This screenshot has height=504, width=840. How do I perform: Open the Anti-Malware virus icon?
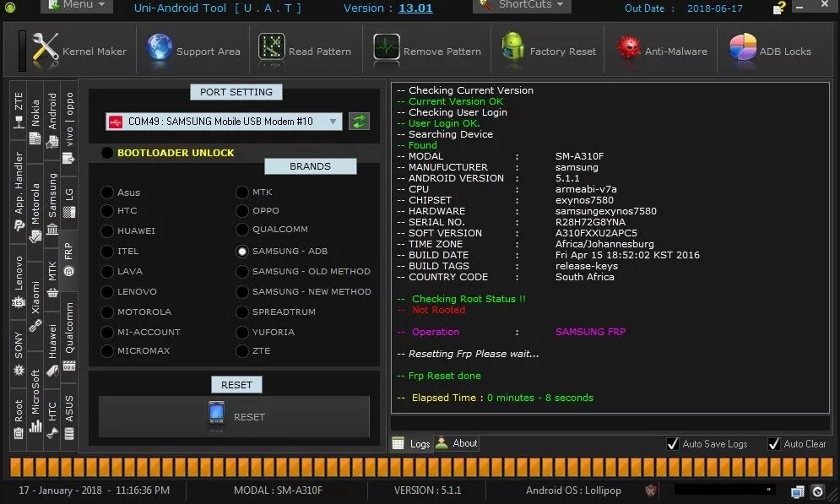click(628, 48)
